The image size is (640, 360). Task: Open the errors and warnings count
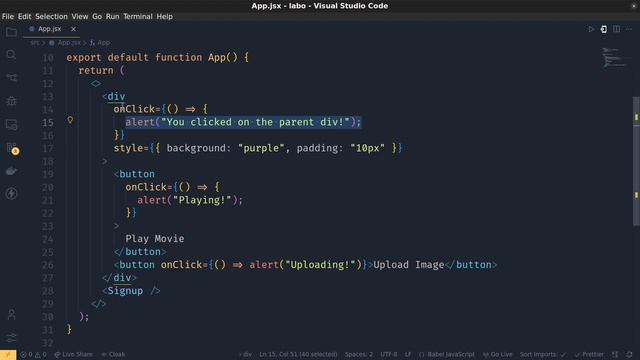(33, 355)
